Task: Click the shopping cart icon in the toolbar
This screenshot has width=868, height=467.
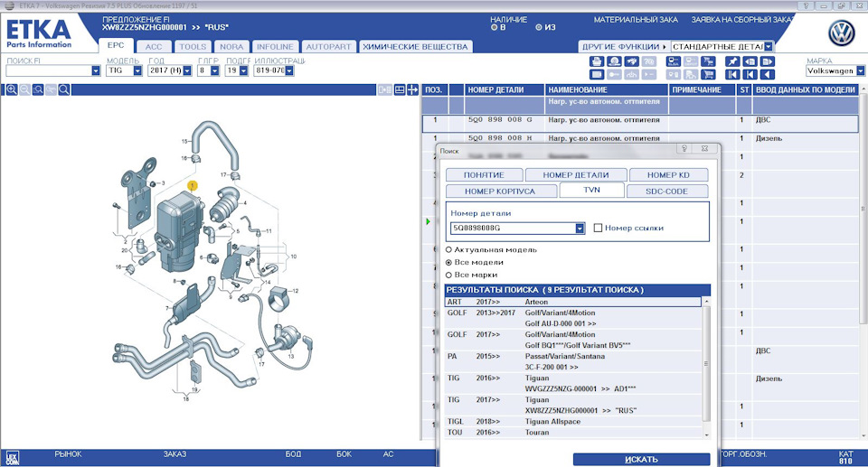Action: tap(708, 75)
